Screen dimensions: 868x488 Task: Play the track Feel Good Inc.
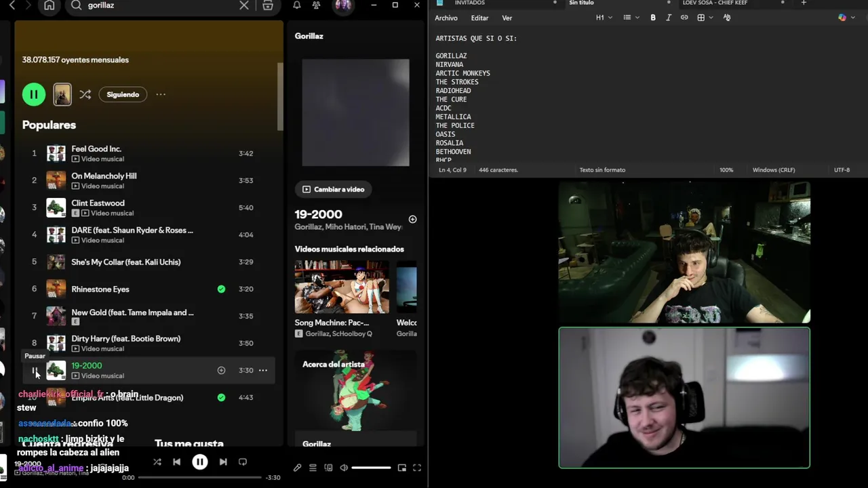147,153
